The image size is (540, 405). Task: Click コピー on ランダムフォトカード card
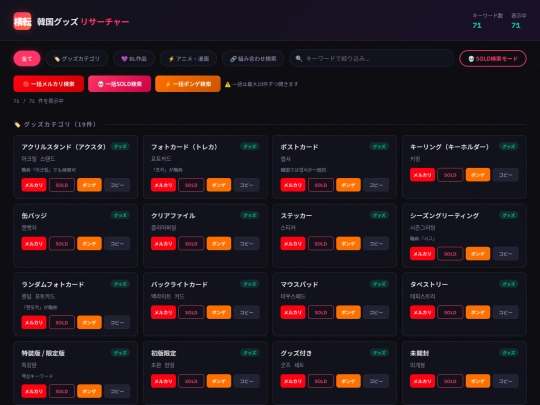coord(117,322)
